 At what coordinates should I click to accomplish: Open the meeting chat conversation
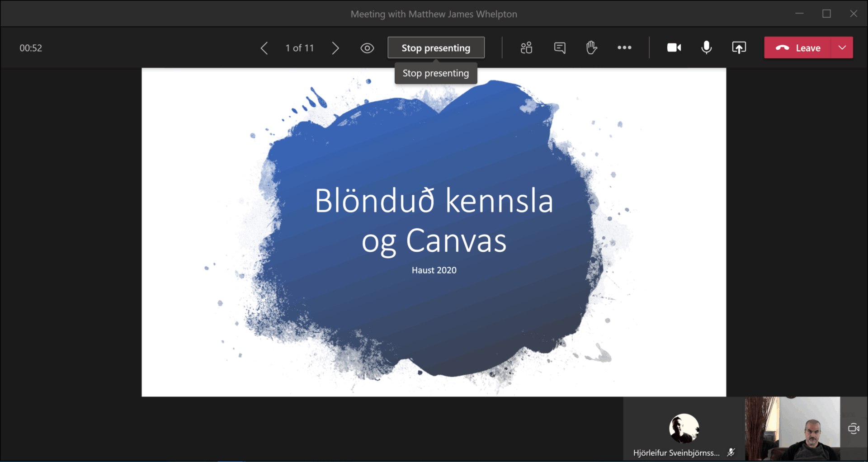(x=560, y=47)
